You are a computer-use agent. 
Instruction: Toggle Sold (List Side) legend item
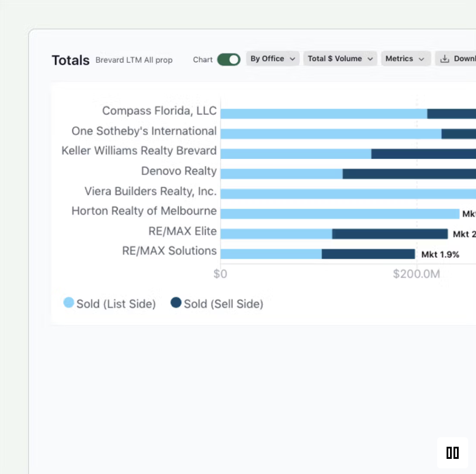tap(109, 304)
